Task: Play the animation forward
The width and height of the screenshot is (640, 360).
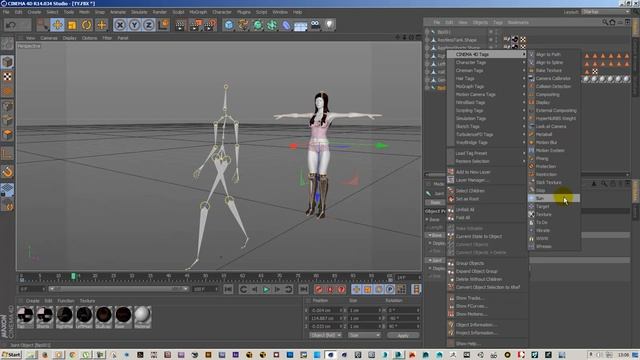Action: coord(266,289)
